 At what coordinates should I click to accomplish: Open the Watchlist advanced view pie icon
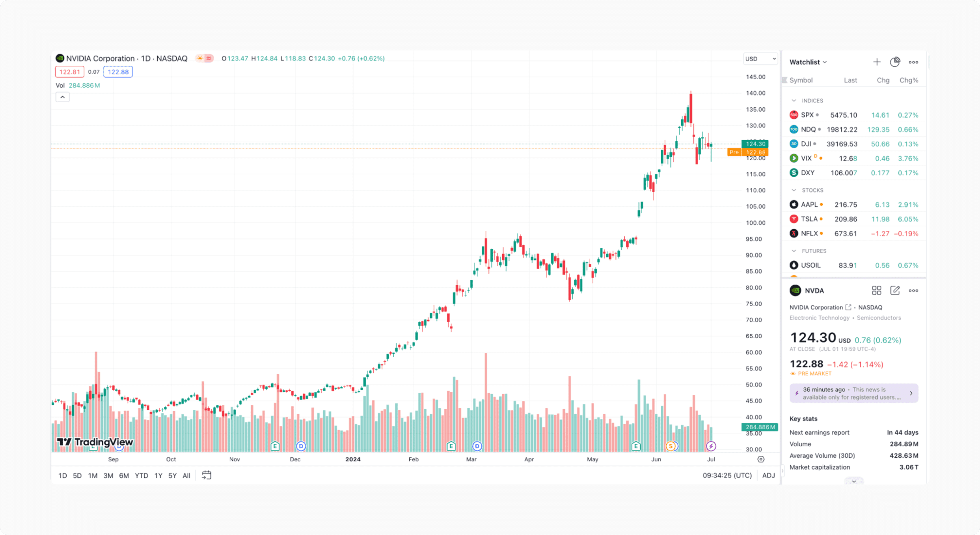pyautogui.click(x=895, y=62)
